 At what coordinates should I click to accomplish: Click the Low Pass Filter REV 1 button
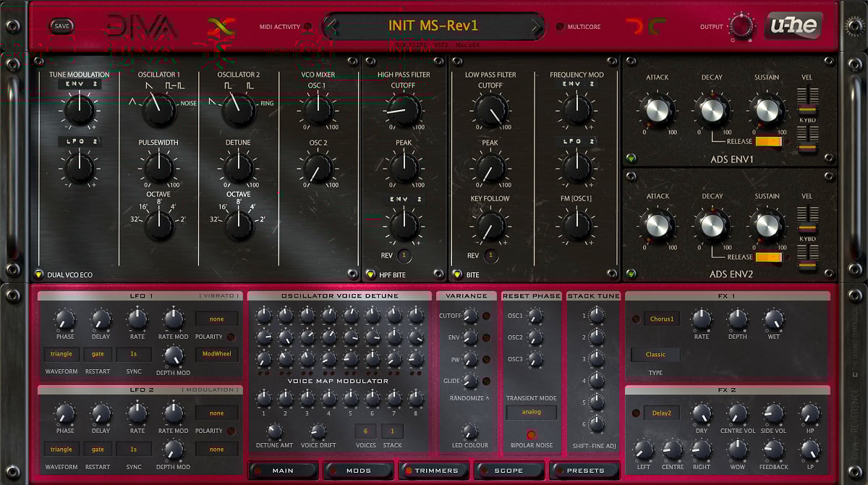coord(490,256)
